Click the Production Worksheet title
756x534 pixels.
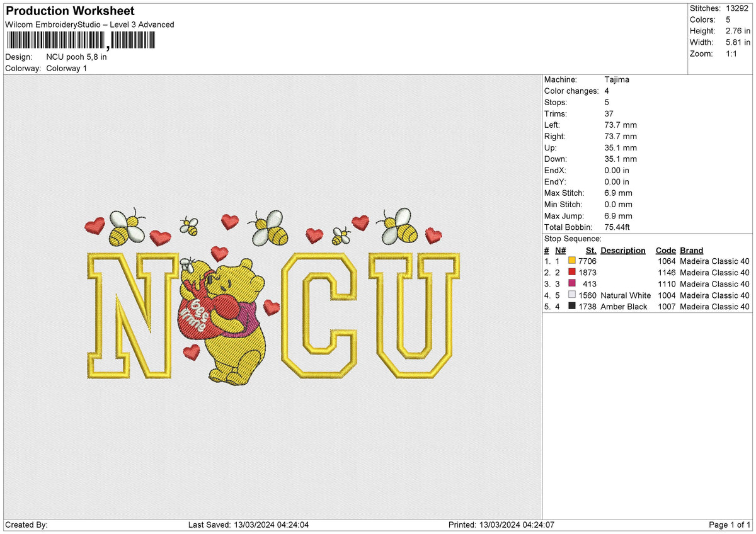70,11
